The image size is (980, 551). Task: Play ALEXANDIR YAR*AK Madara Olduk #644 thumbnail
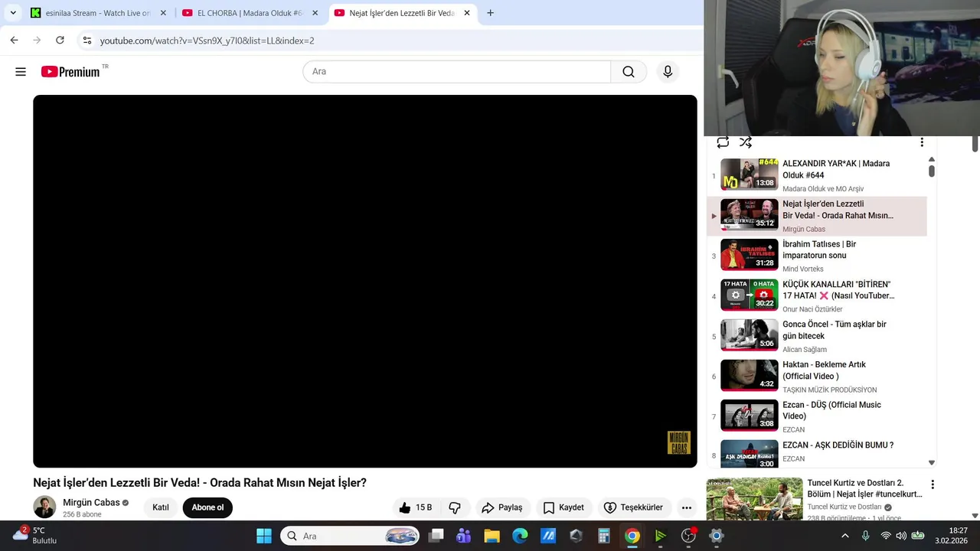click(x=750, y=174)
